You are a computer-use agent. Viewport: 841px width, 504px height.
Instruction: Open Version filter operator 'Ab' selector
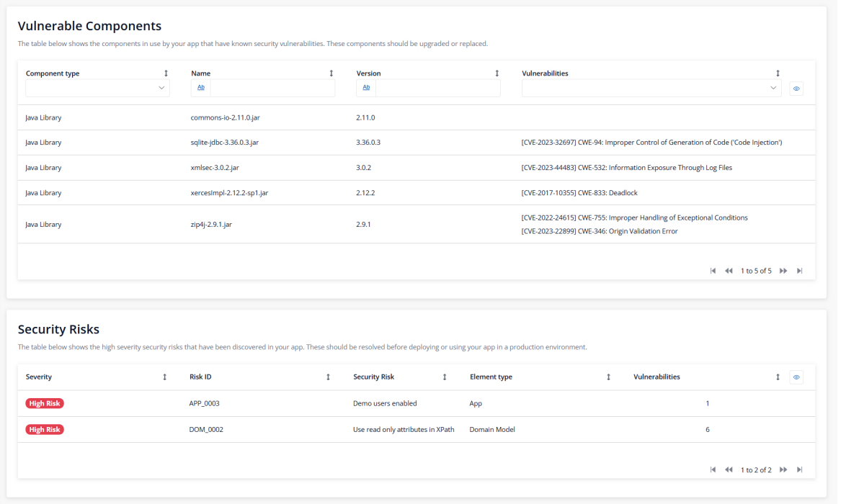click(x=366, y=88)
